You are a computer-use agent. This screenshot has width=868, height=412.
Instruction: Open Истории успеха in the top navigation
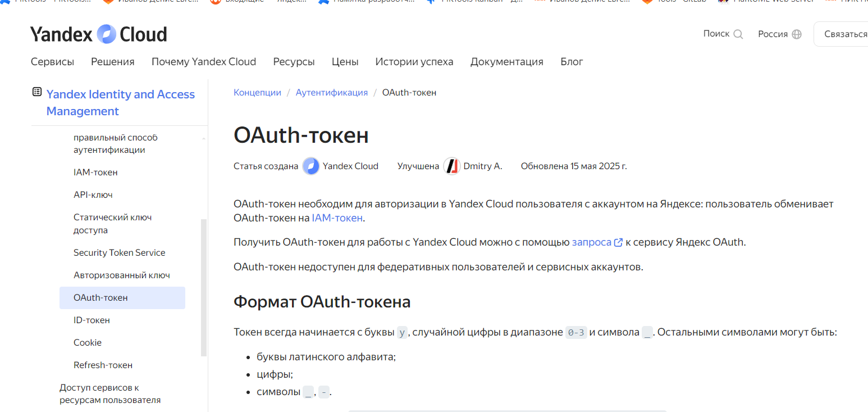click(414, 62)
